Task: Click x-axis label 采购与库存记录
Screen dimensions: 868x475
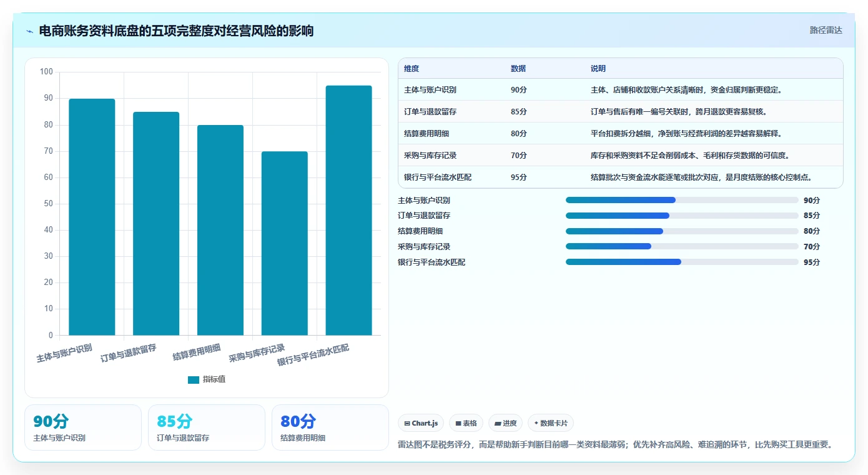Action: 257,353
